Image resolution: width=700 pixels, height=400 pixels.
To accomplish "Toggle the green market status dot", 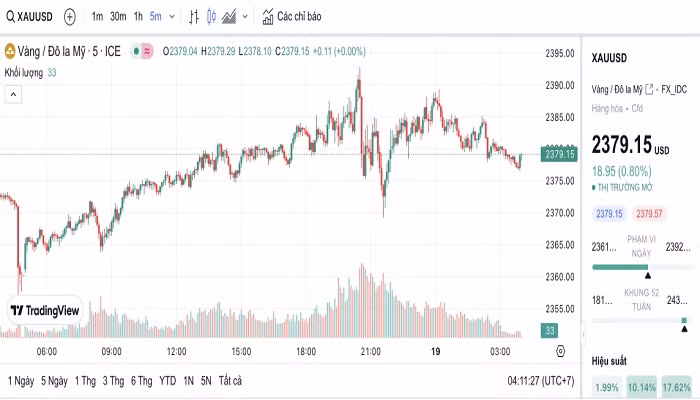I will (x=137, y=51).
